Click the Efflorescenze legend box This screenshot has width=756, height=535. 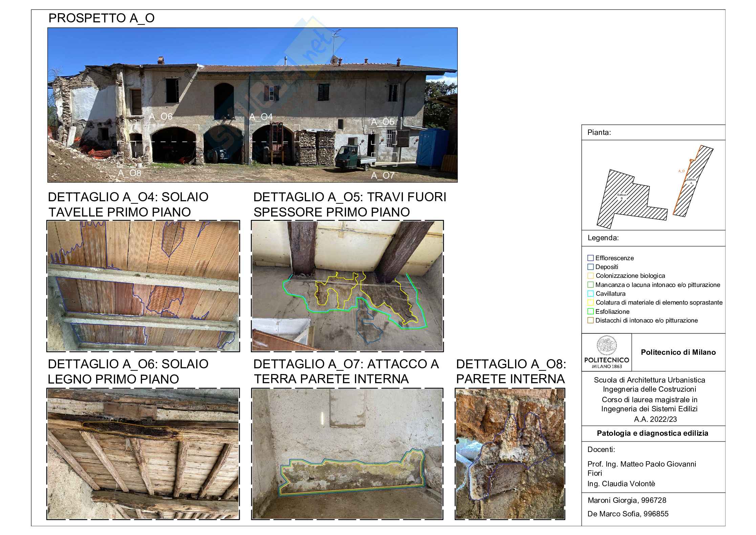tap(590, 258)
